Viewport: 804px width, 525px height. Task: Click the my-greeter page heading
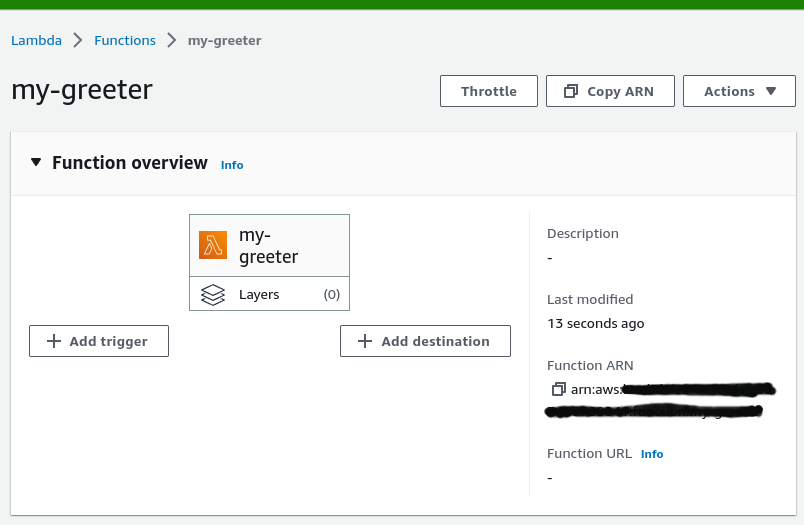point(82,90)
